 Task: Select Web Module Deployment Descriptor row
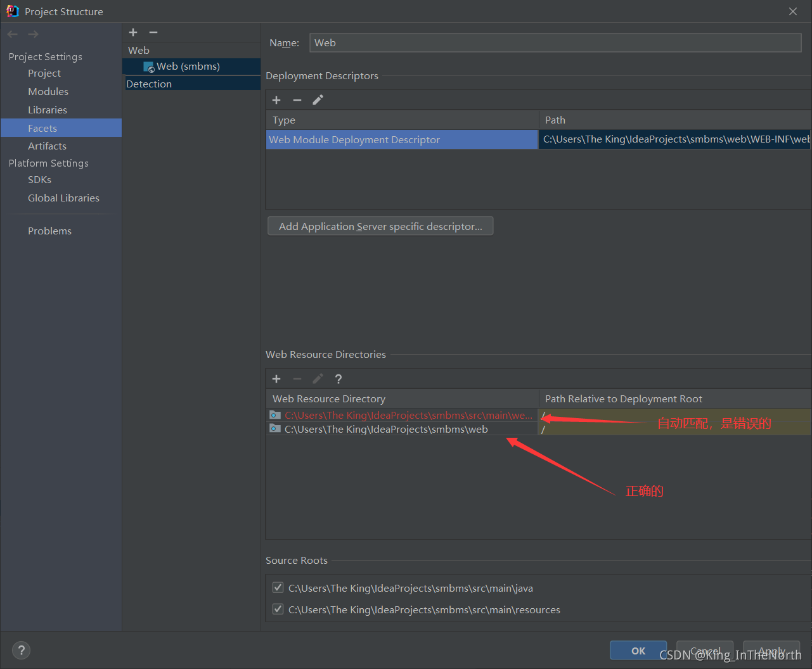click(402, 139)
